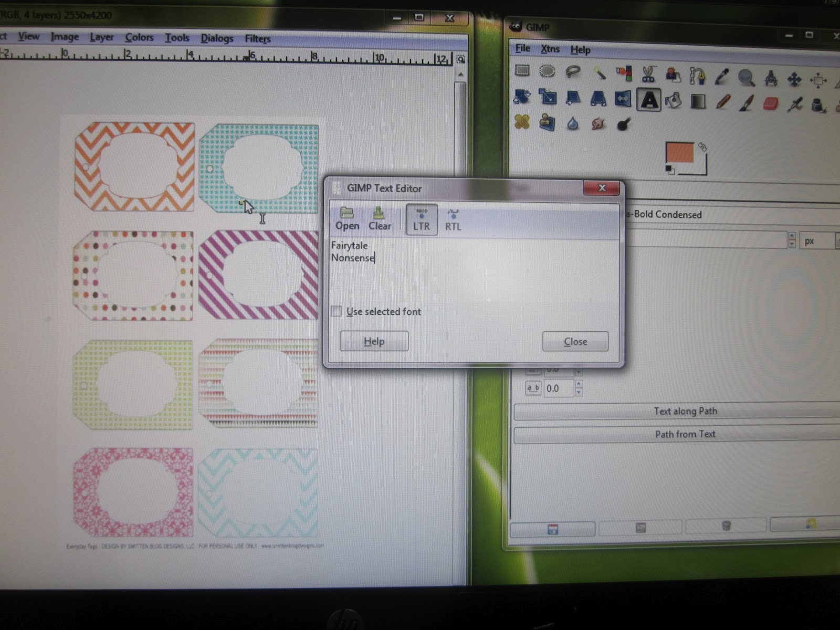Select the Airbrush tool
840x630 pixels.
point(795,104)
